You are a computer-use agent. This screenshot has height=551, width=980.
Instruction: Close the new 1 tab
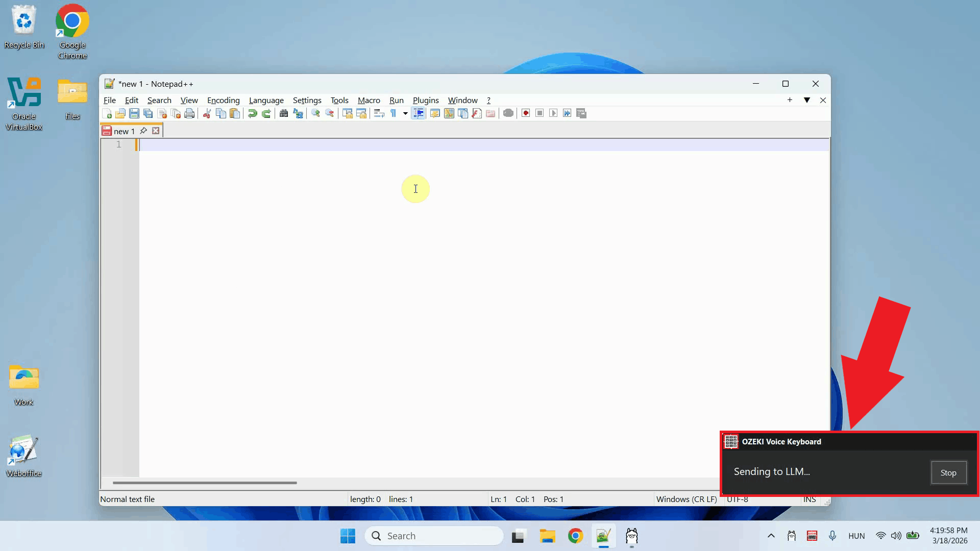156,131
